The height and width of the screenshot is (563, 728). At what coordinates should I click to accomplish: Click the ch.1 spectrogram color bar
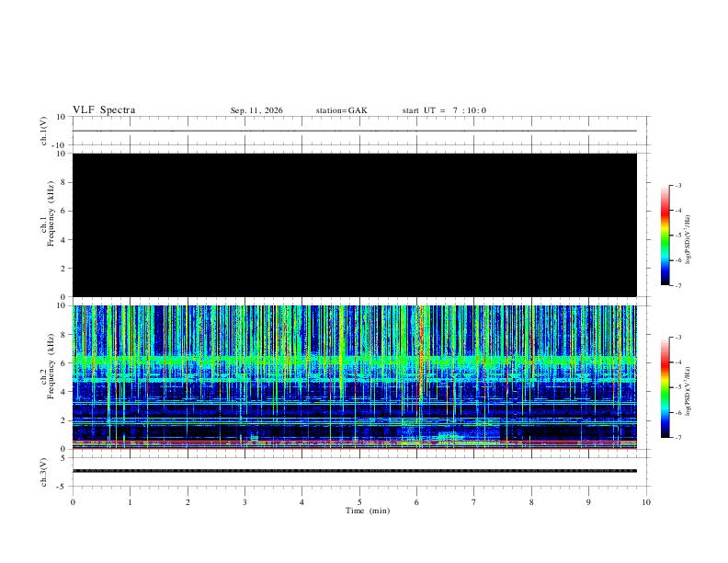click(x=665, y=236)
